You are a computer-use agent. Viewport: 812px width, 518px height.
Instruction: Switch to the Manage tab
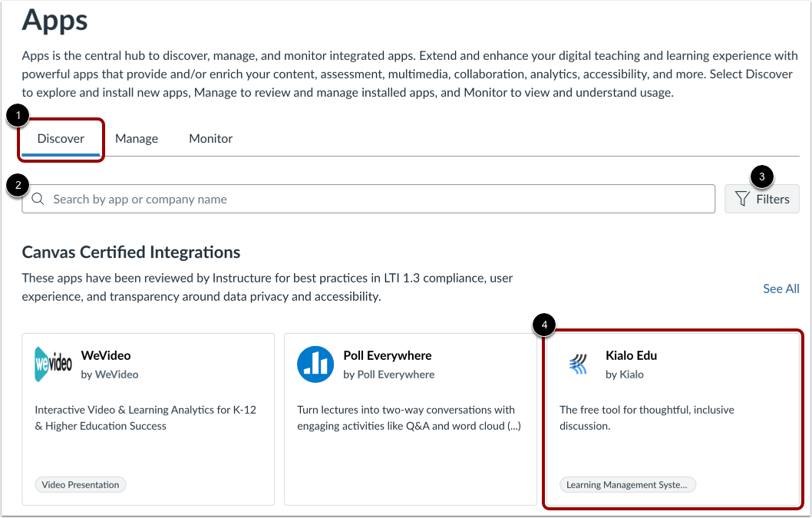click(x=136, y=139)
